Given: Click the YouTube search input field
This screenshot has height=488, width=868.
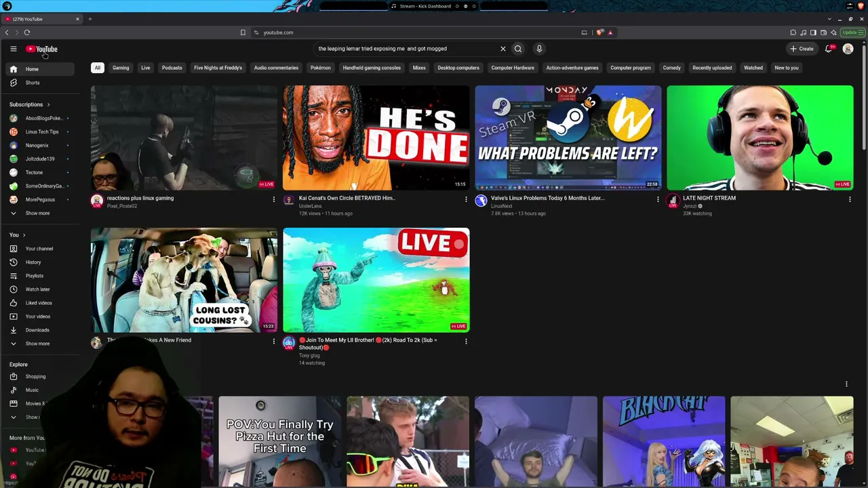Looking at the screenshot, I should coord(406,49).
